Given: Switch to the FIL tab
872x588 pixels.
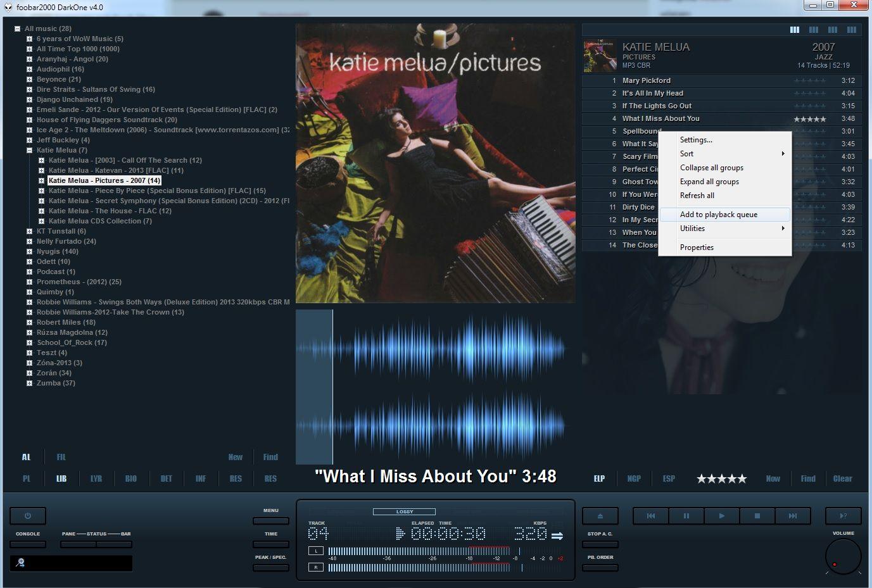Looking at the screenshot, I should point(61,457).
